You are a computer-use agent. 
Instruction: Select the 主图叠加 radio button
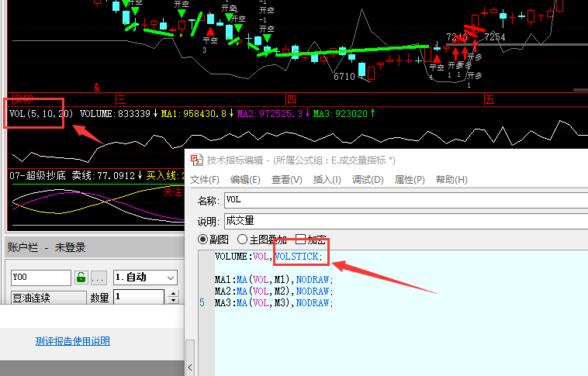(x=242, y=240)
